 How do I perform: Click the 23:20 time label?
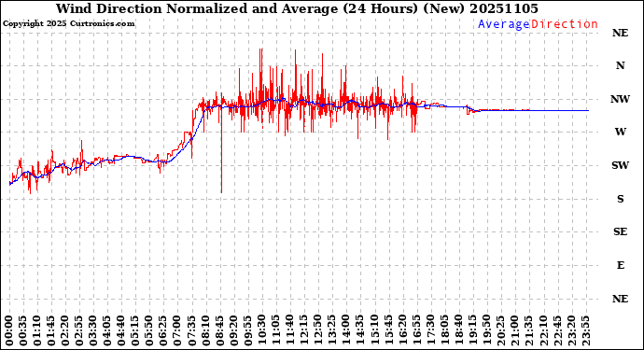pyautogui.click(x=571, y=331)
